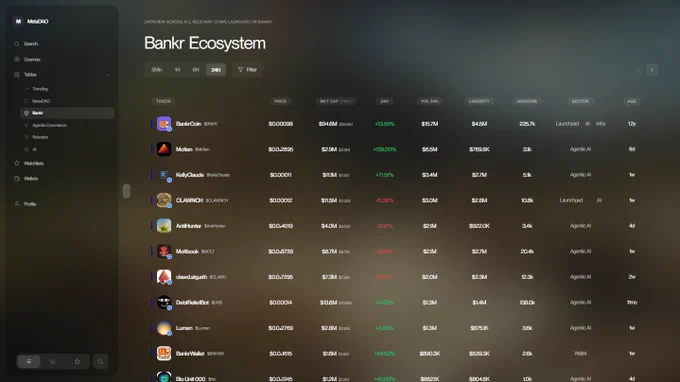Screen dimensions: 680x382
Task: Open the Filter button
Action: pyautogui.click(x=248, y=70)
